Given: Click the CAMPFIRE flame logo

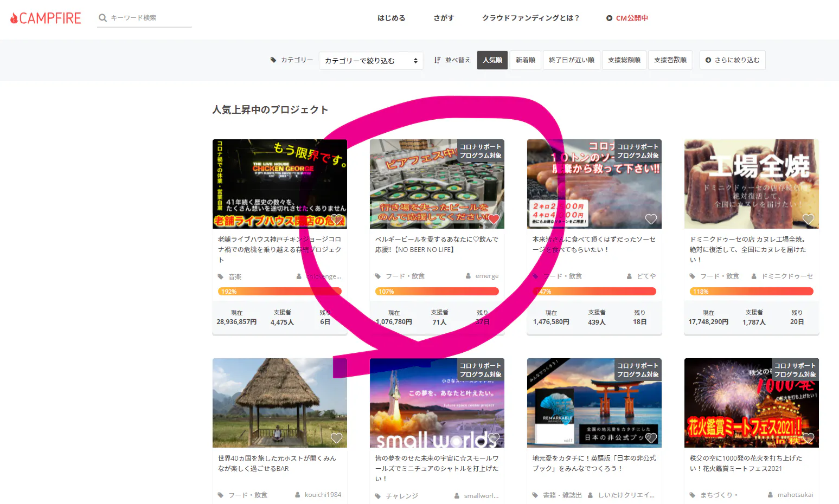Looking at the screenshot, I should click(x=15, y=18).
